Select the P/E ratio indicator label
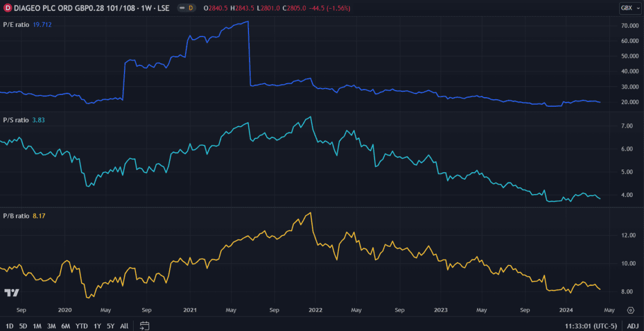 (x=16, y=25)
